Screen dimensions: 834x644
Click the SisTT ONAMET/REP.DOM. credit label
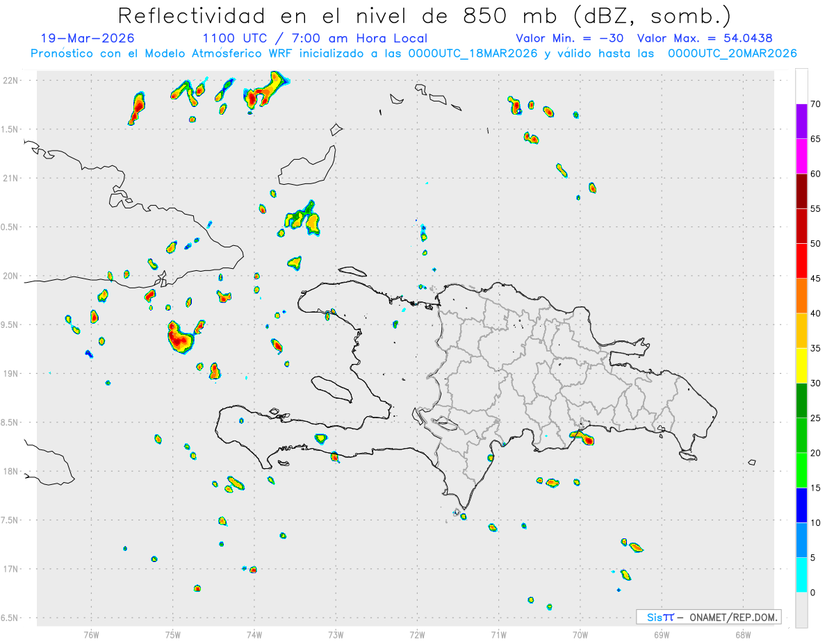click(x=708, y=617)
